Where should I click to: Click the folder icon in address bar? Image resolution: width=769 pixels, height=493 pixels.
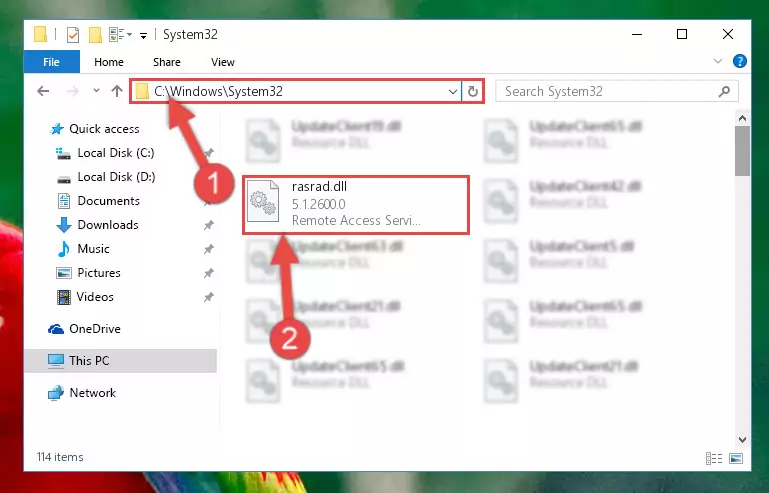[142, 91]
